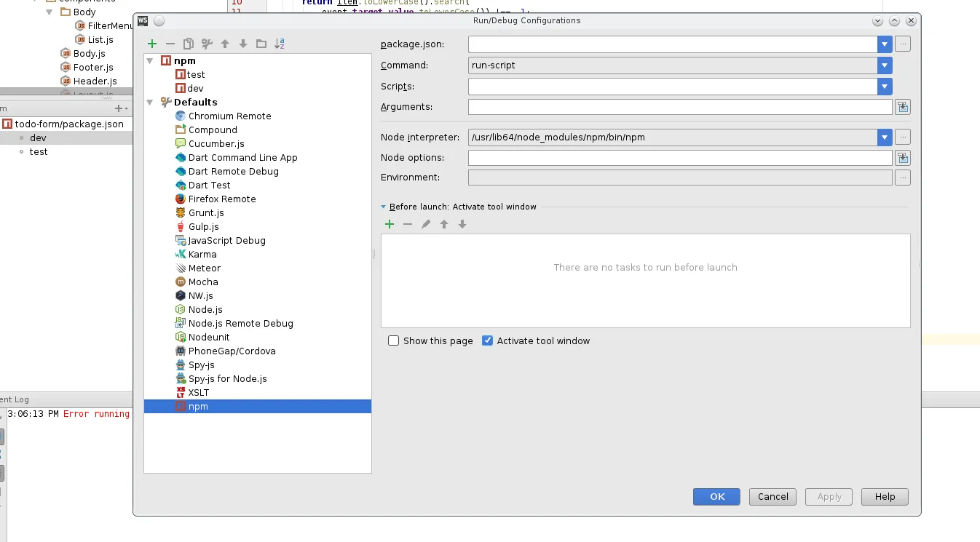
Task: Move configuration down in the left toolbar
Action: coord(243,44)
